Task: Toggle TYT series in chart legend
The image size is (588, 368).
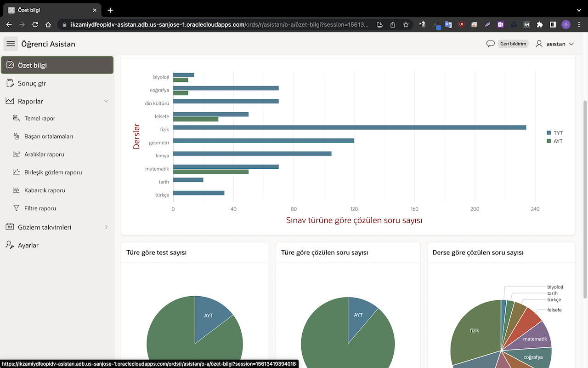Action: (x=554, y=133)
